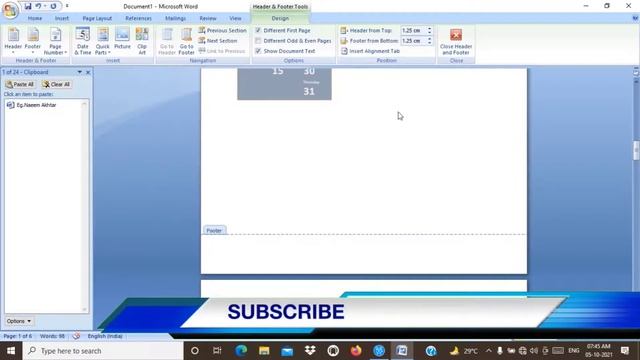Click the Footer label tag
Image resolution: width=640 pixels, height=360 pixels.
point(214,230)
